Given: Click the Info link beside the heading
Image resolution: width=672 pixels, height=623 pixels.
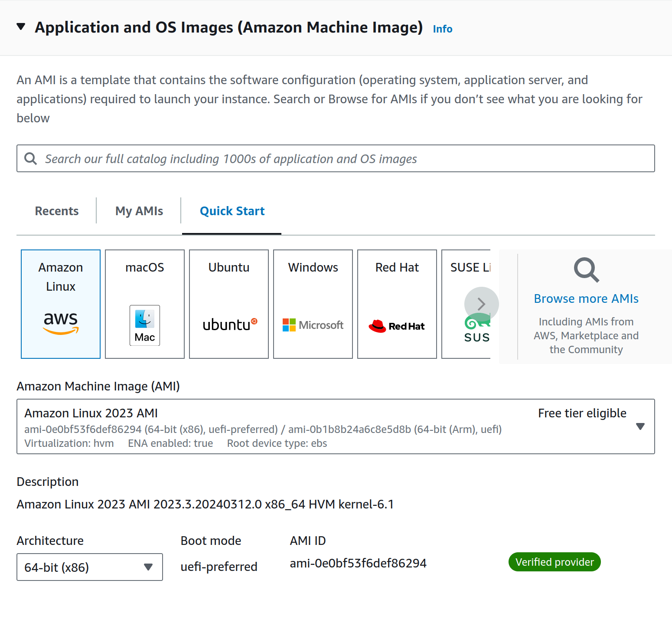Looking at the screenshot, I should [442, 29].
